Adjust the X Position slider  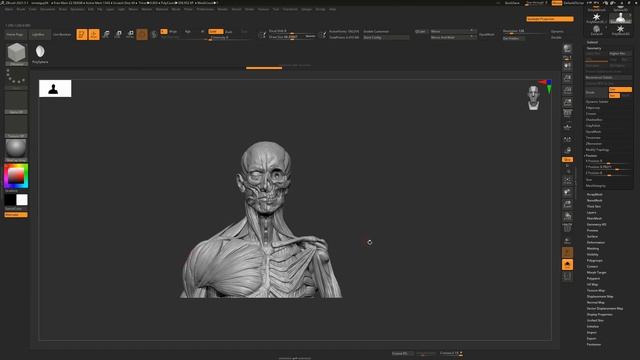608,161
